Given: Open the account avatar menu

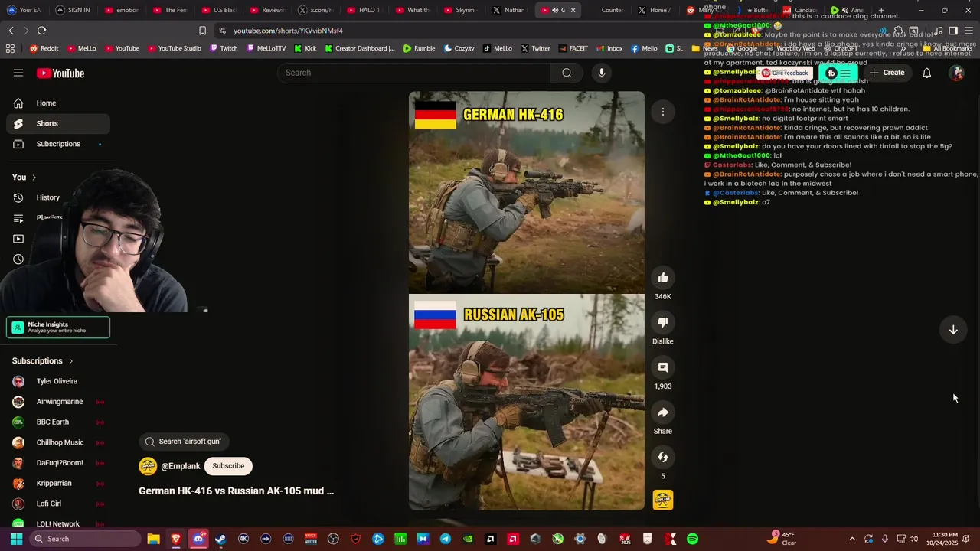Looking at the screenshot, I should 956,73.
